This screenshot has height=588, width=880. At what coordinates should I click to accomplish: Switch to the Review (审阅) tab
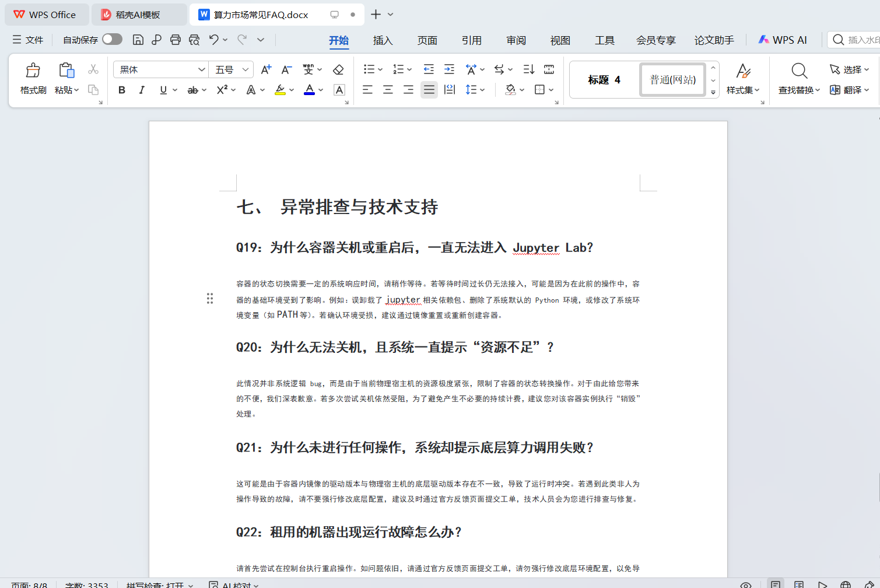[516, 40]
